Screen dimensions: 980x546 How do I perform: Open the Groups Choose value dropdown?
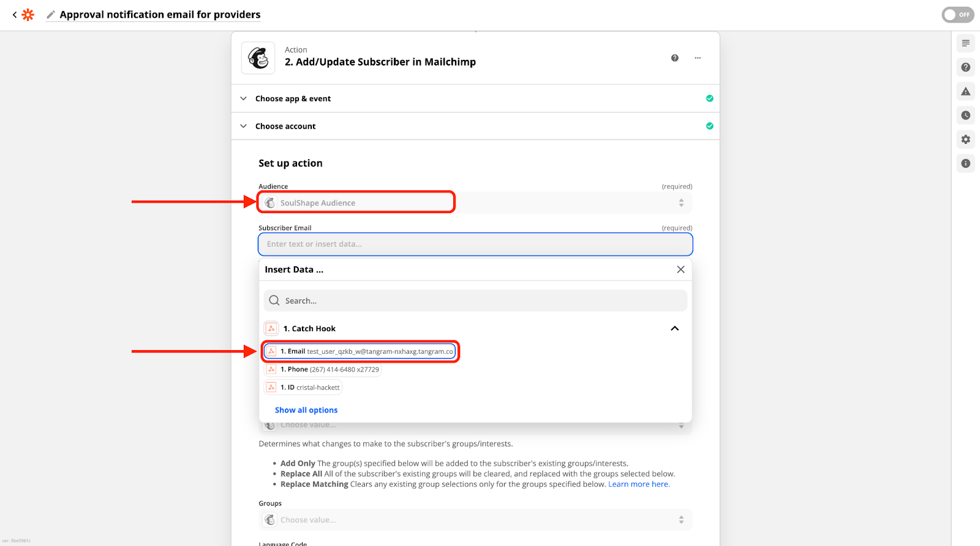(x=475, y=520)
